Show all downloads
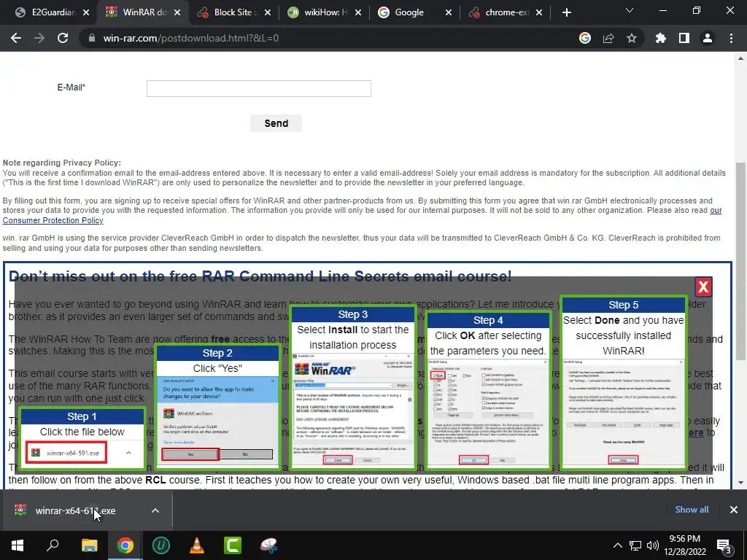This screenshot has width=747, height=560. [692, 510]
